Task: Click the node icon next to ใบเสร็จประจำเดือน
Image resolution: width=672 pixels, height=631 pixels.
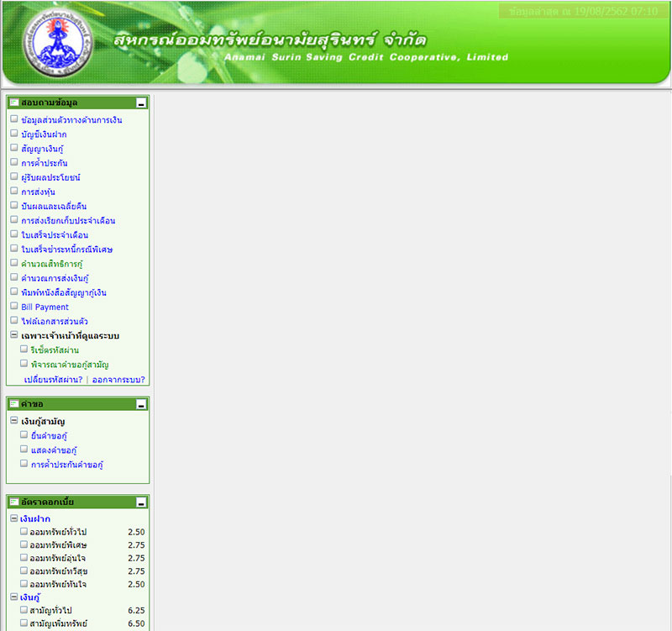Action: (14, 234)
